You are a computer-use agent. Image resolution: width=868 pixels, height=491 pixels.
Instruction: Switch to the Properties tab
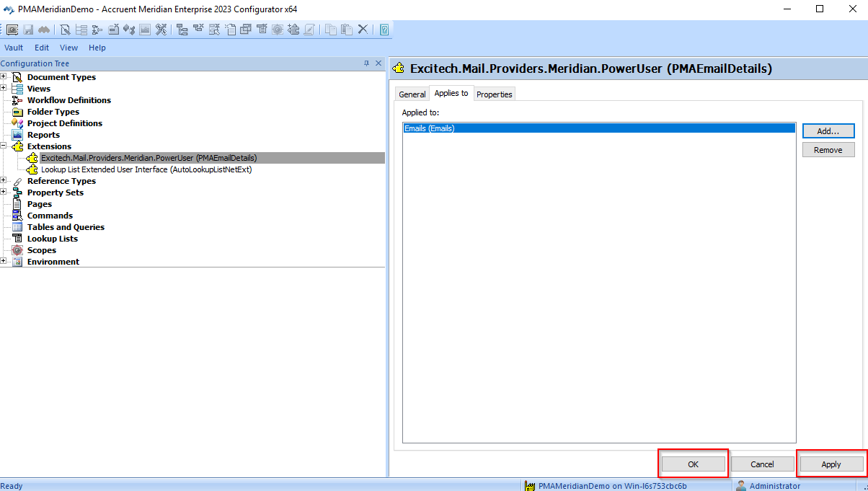[x=495, y=94]
